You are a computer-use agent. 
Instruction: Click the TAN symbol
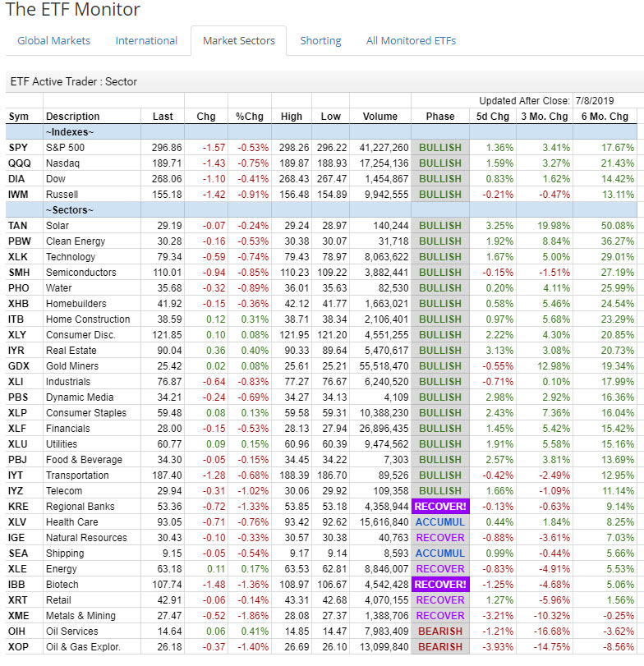(x=17, y=226)
